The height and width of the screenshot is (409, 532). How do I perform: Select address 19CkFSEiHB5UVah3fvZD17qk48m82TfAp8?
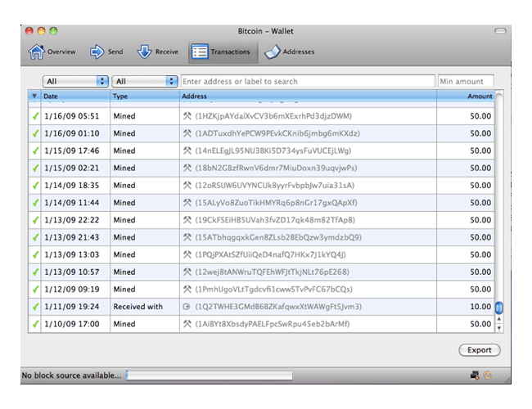coord(275,220)
